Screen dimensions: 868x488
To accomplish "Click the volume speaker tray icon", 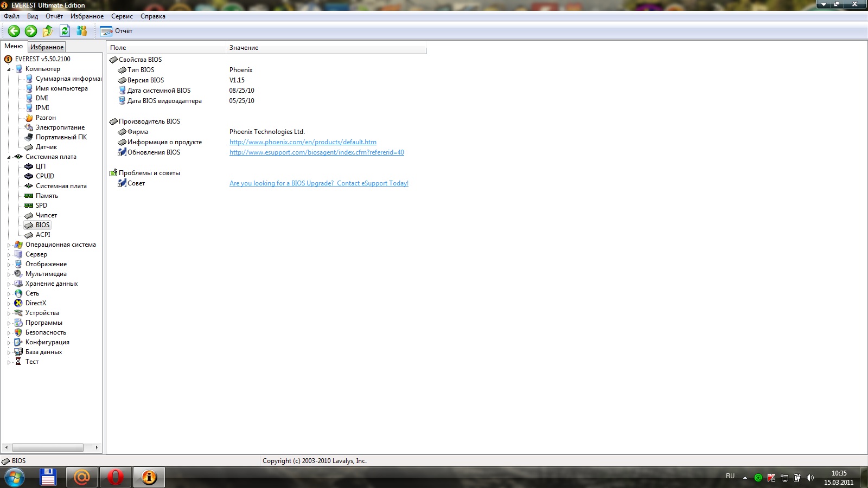I will (810, 478).
